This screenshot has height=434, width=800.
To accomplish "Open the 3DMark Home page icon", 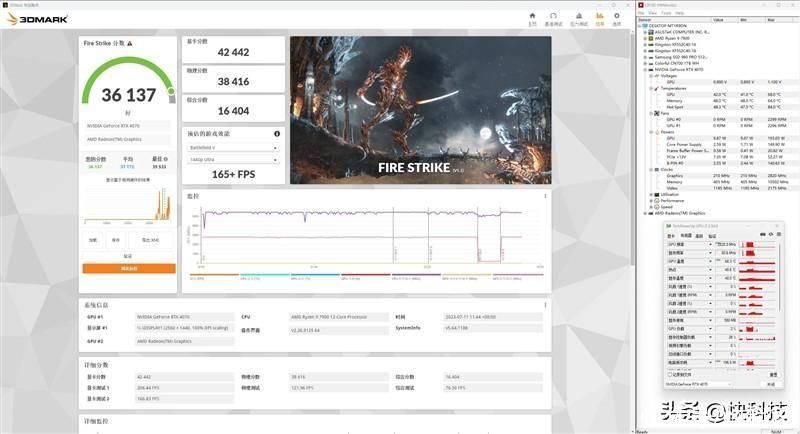I will (x=532, y=16).
